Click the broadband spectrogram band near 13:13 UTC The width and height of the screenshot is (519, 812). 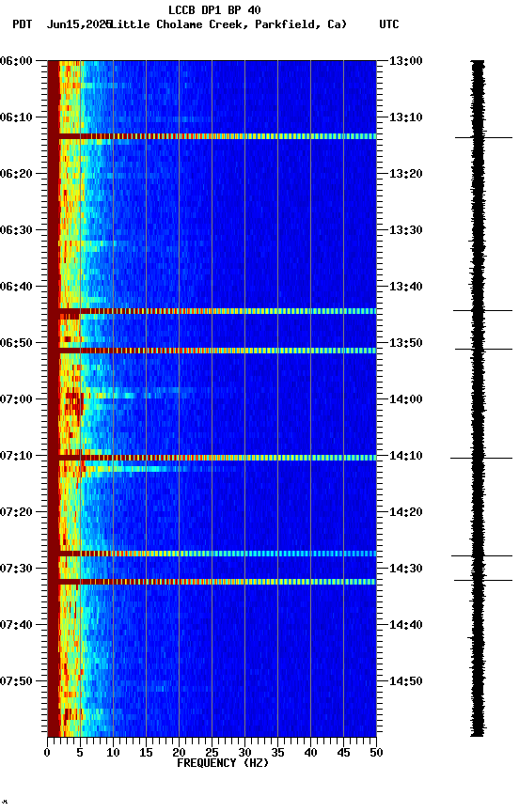(x=212, y=136)
